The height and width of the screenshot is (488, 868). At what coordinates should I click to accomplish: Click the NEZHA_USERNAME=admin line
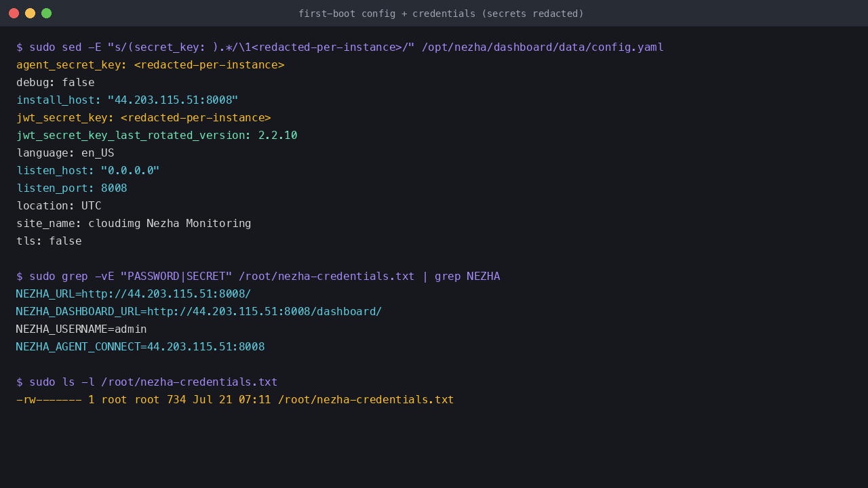pyautogui.click(x=81, y=329)
